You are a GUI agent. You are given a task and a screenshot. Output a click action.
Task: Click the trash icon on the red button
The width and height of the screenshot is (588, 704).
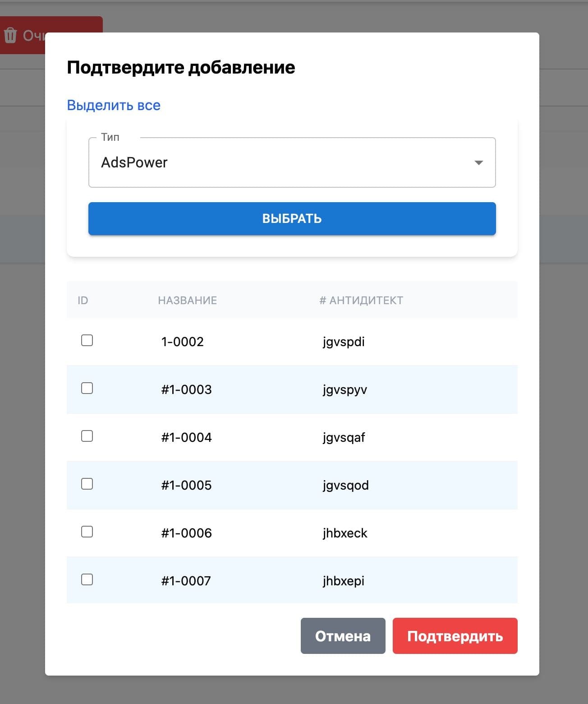click(11, 35)
